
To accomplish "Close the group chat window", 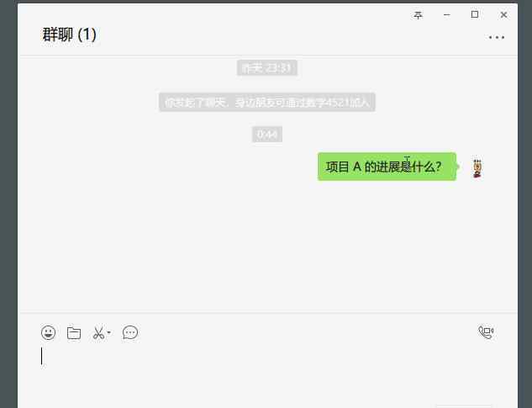I will [x=503, y=14].
